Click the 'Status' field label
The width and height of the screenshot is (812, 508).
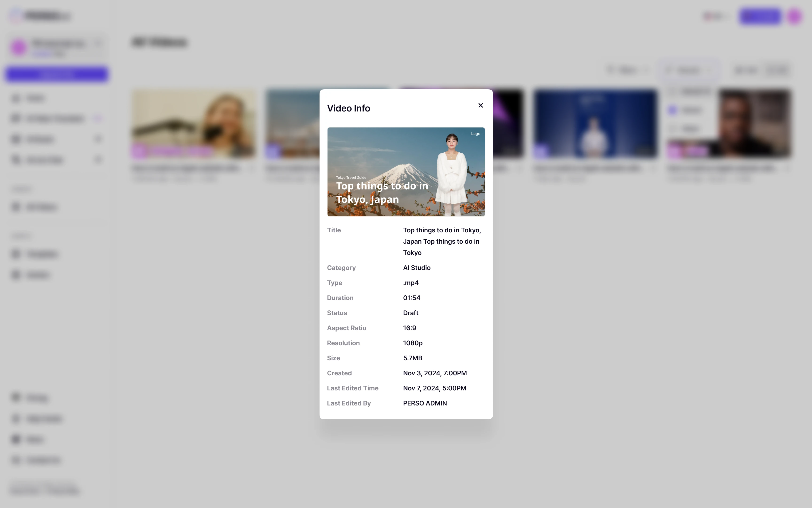click(337, 313)
